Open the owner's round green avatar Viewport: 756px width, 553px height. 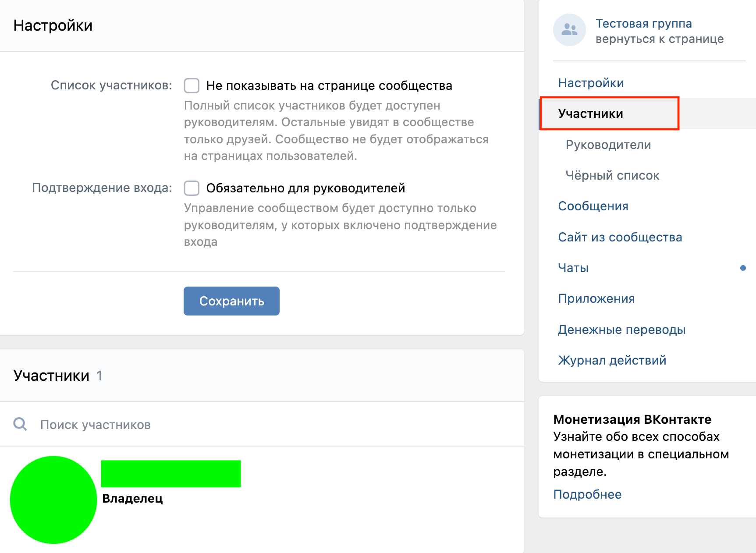53,500
